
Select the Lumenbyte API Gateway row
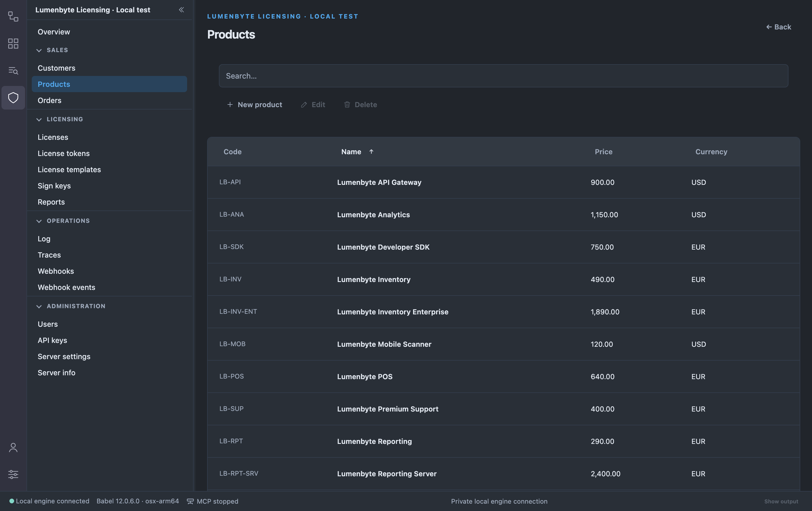[x=503, y=182]
